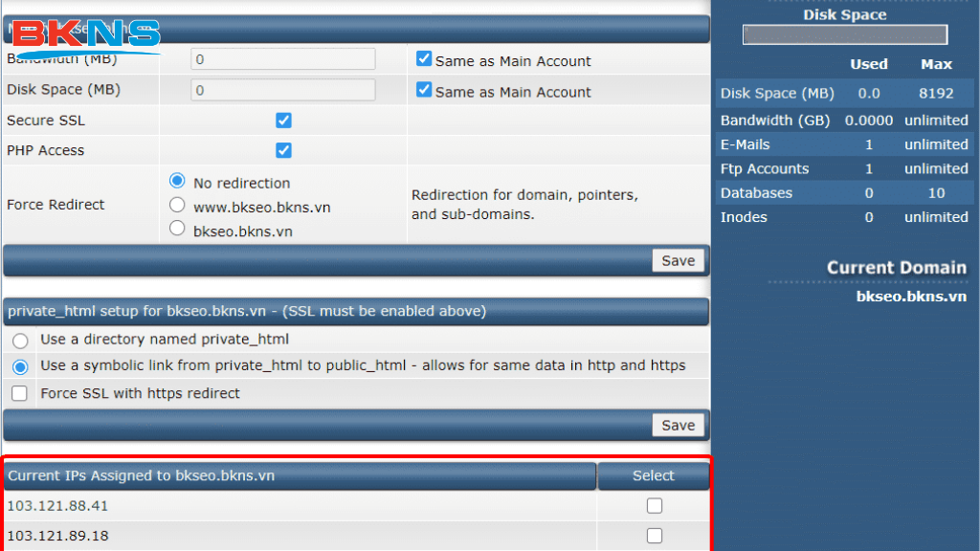980x551 pixels.
Task: Uncheck Same as Main Account for Disk Space
Action: (x=425, y=91)
